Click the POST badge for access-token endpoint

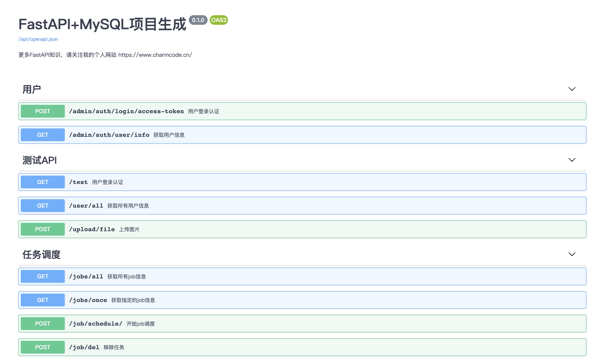pos(43,111)
